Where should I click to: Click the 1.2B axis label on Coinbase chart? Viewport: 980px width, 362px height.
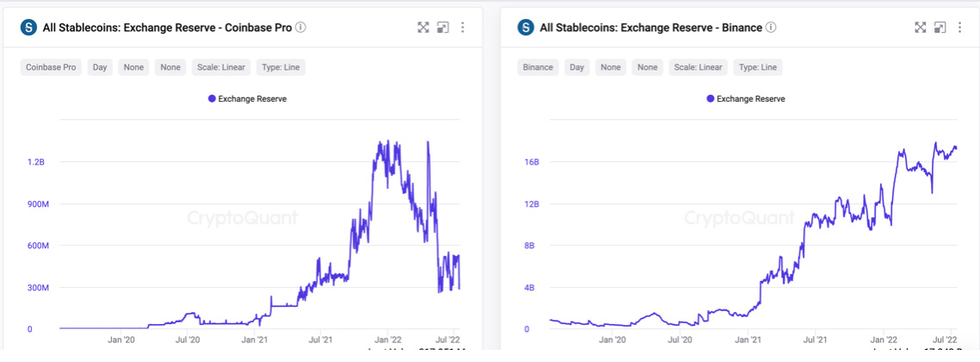coord(34,162)
